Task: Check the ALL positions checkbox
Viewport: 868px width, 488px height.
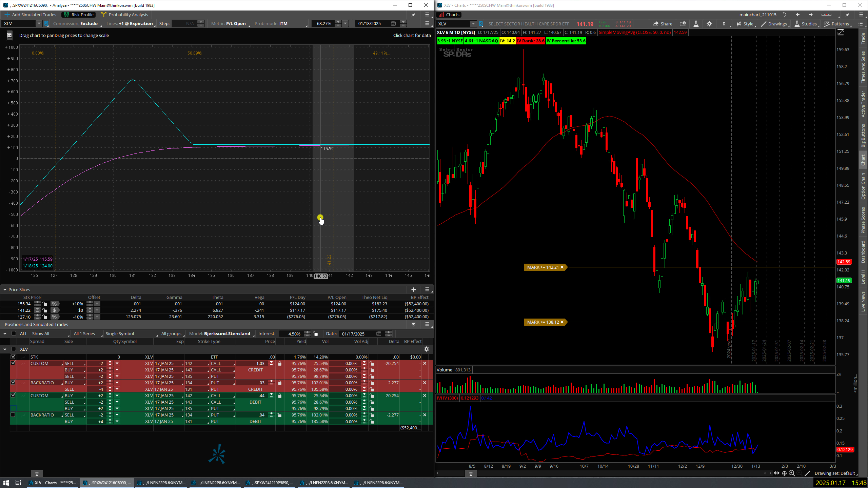Action: point(14,333)
